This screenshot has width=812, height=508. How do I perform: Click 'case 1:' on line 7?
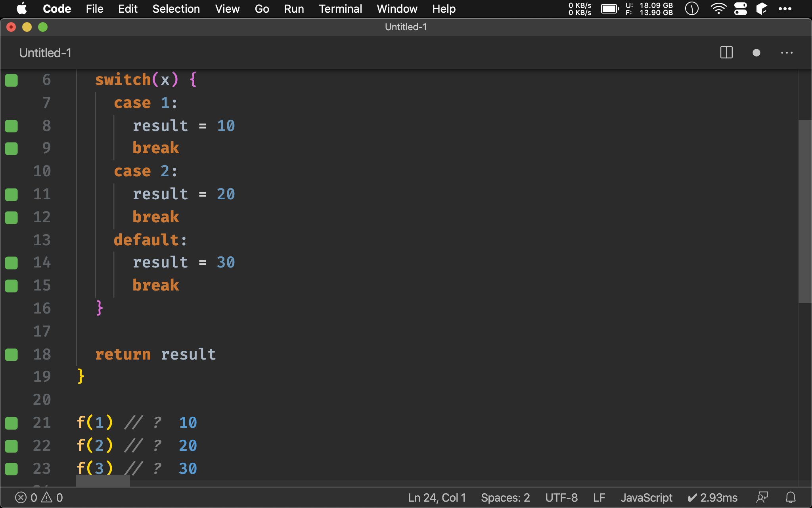[x=146, y=103]
